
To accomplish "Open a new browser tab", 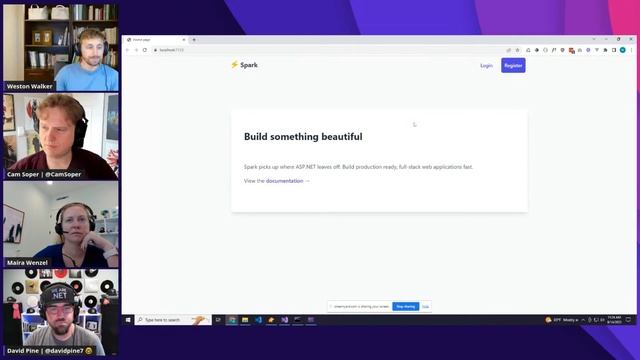I will [x=194, y=40].
